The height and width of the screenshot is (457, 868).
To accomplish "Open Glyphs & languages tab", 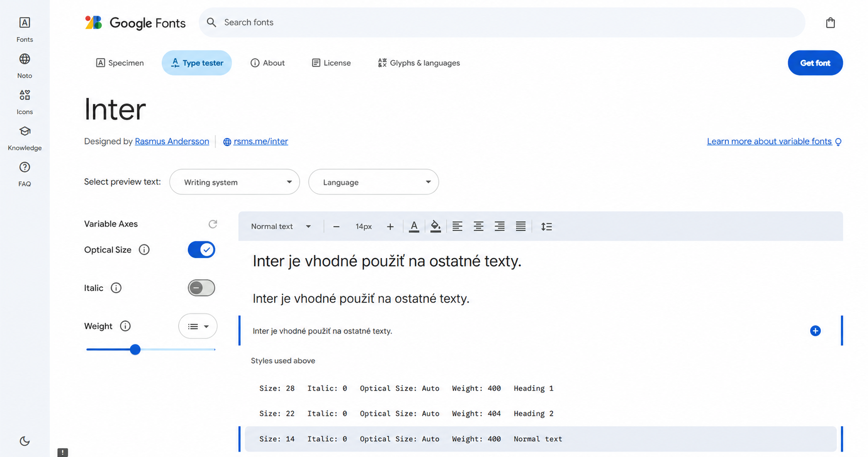I will [419, 63].
